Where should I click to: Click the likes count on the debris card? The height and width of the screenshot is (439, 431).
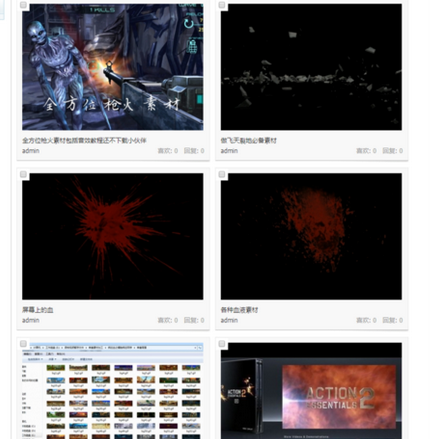pyautogui.click(x=366, y=151)
